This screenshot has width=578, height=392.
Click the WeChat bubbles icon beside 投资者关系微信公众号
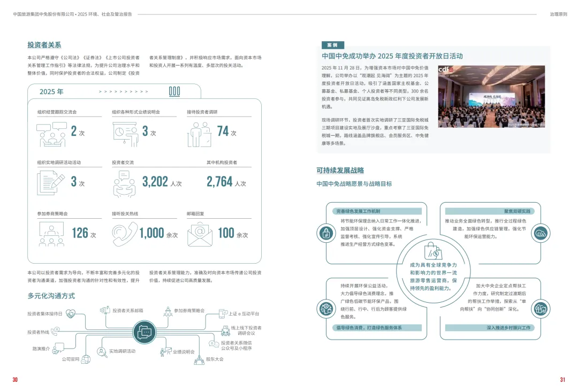214,344
